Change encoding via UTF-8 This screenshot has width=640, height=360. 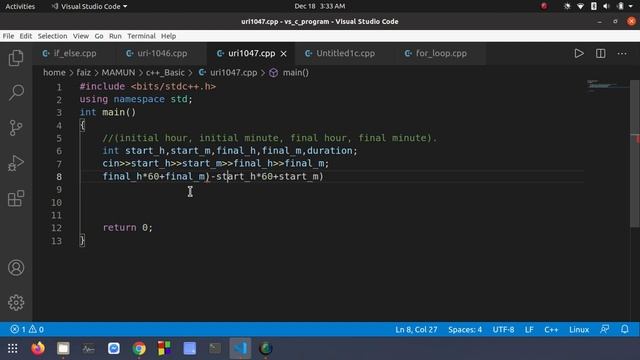(503, 329)
